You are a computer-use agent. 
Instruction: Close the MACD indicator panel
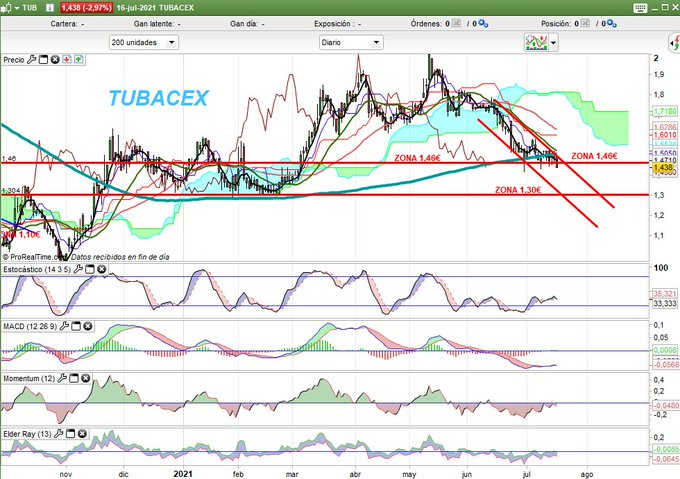tap(88, 326)
